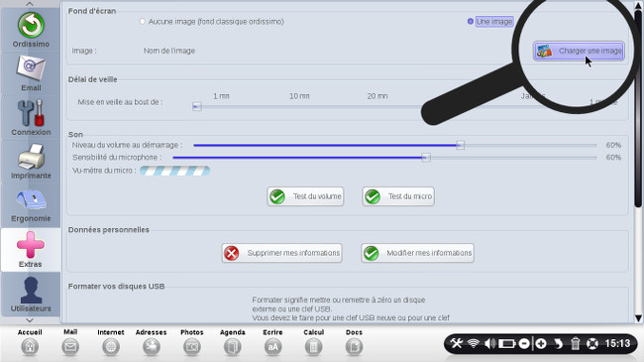This screenshot has width=644, height=362.
Task: Open the Internet tab in bottom bar
Action: [111, 342]
